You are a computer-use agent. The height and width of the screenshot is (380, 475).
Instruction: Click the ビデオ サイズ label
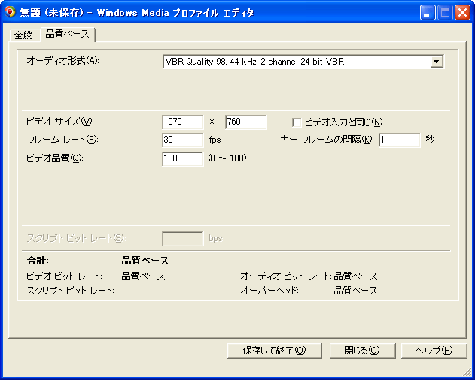coord(59,122)
